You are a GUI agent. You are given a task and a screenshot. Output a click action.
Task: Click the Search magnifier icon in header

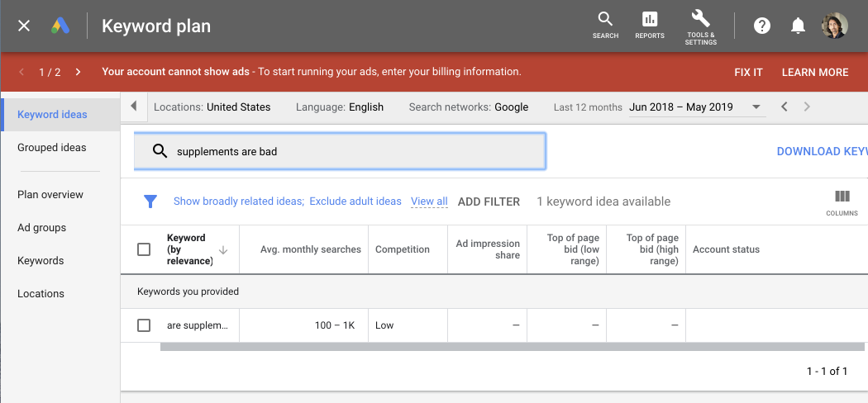[x=605, y=20]
